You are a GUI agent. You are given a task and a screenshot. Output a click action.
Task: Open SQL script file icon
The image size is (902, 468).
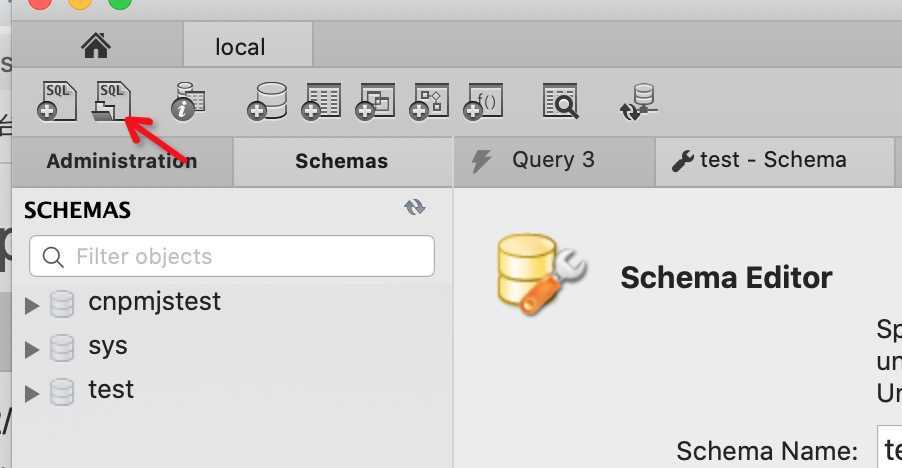coord(111,102)
